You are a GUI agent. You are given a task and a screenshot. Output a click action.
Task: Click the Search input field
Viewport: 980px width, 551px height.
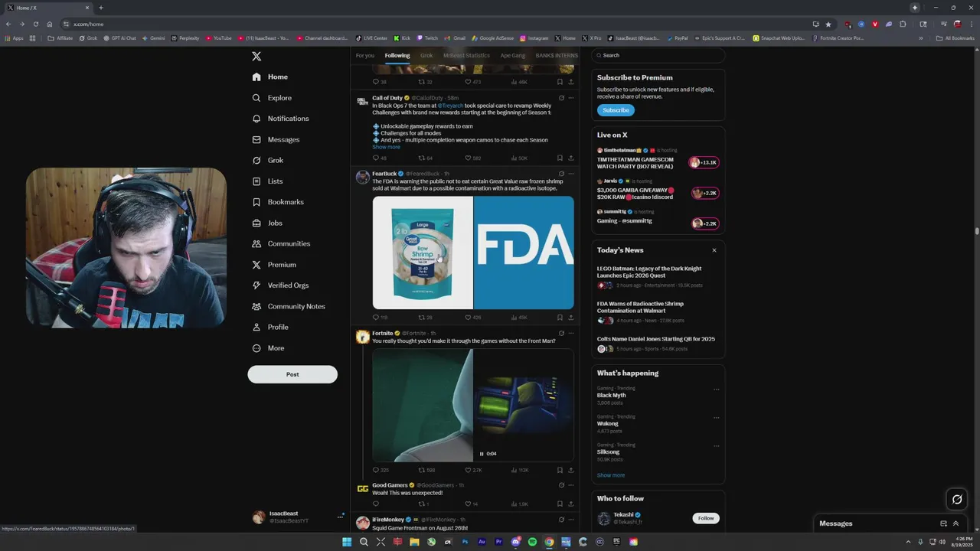coord(658,55)
